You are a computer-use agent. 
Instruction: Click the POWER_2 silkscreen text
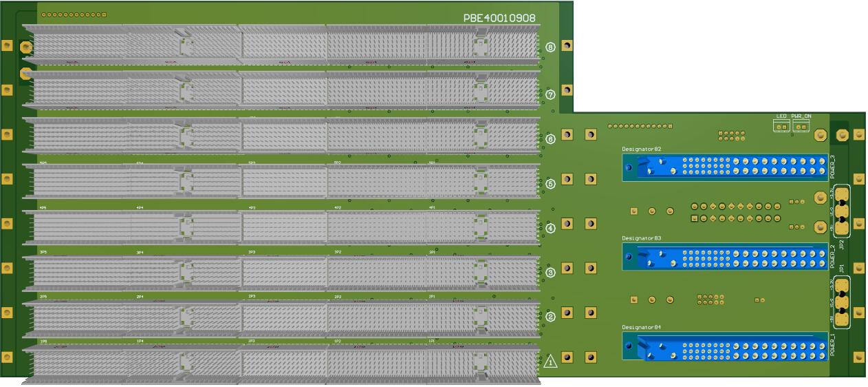(832, 255)
